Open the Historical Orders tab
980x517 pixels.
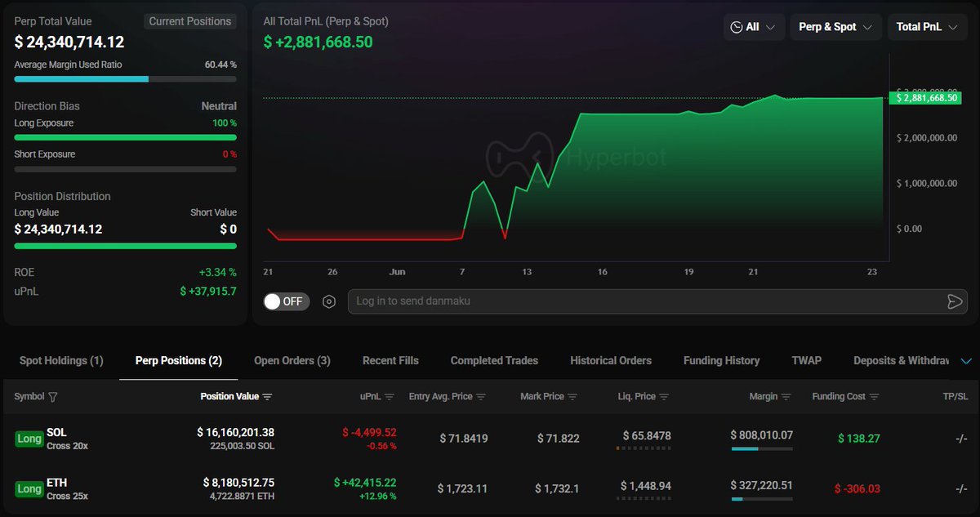click(x=611, y=360)
